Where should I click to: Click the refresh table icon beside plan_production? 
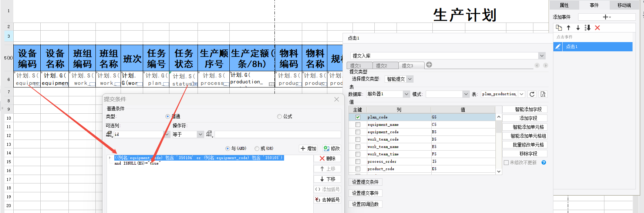tap(532, 94)
